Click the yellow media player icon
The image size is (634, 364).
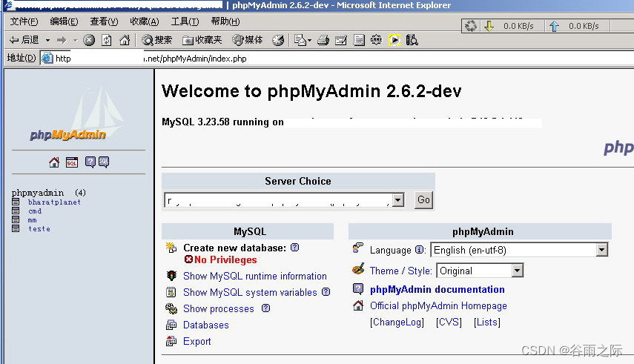(394, 40)
